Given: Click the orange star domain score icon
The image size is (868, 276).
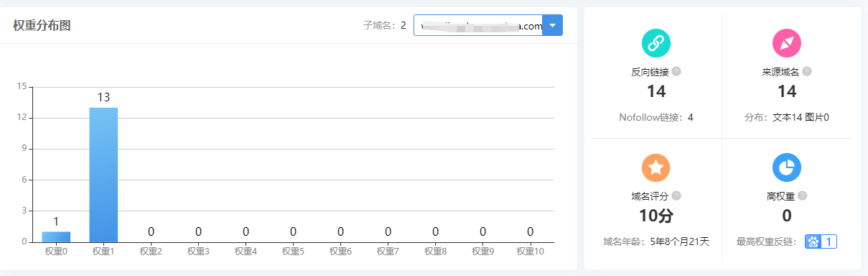Looking at the screenshot, I should pos(655,167).
